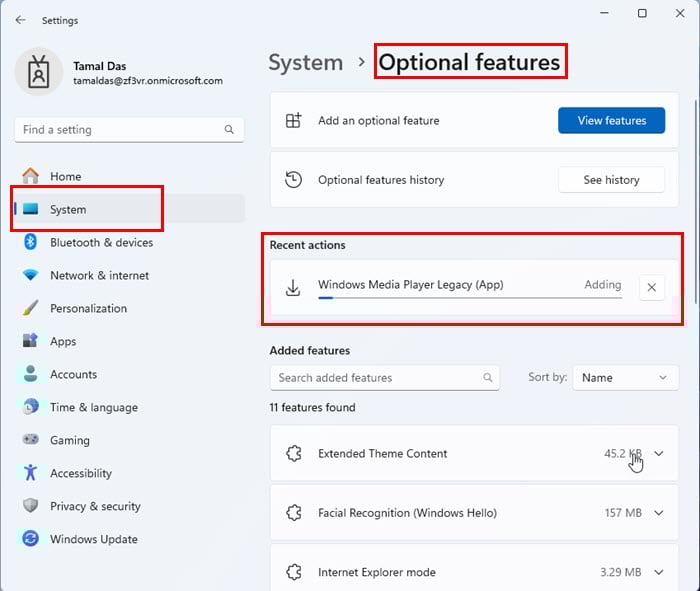Click System in the breadcrumb
This screenshot has width=700, height=591.
pyautogui.click(x=306, y=62)
